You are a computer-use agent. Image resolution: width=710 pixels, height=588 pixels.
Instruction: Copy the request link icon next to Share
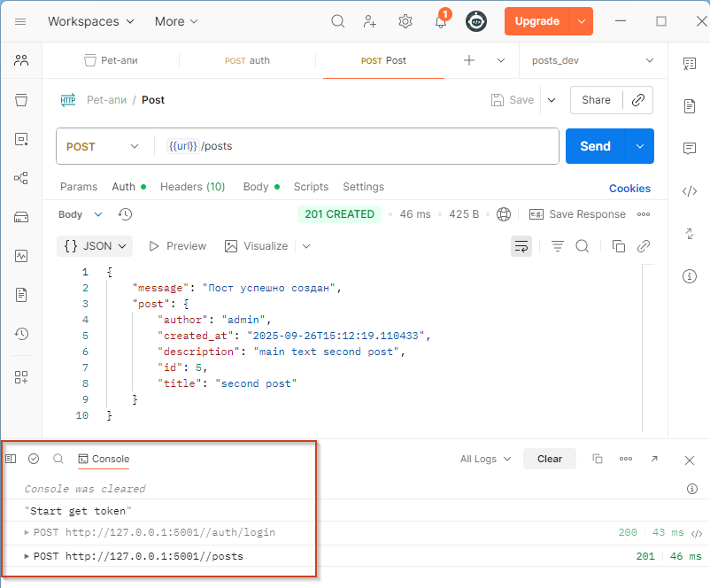tap(638, 100)
